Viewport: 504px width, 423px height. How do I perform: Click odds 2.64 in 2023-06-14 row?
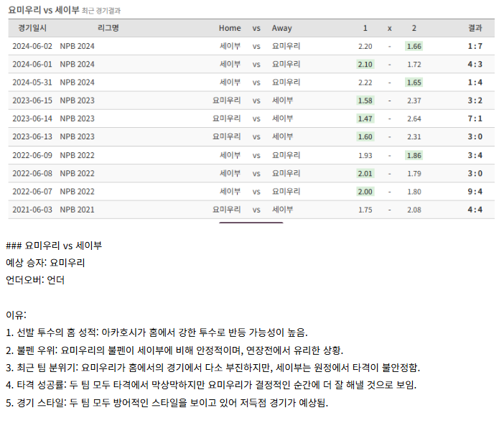[x=414, y=118]
